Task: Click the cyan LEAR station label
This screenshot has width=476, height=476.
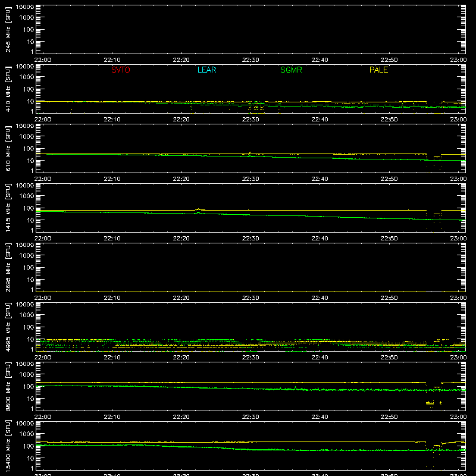Action: pyautogui.click(x=206, y=70)
